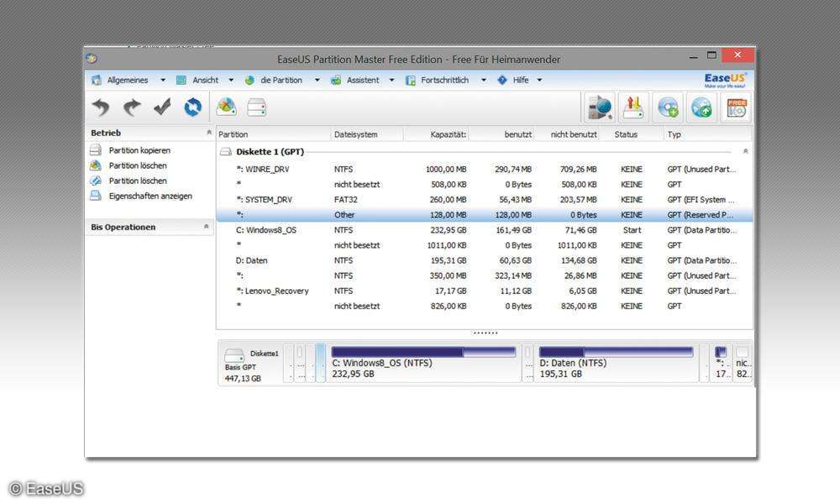Screen dimensions: 840x504
Task: Click the drive properties icon beside disk copy
Action: pyautogui.click(x=256, y=108)
